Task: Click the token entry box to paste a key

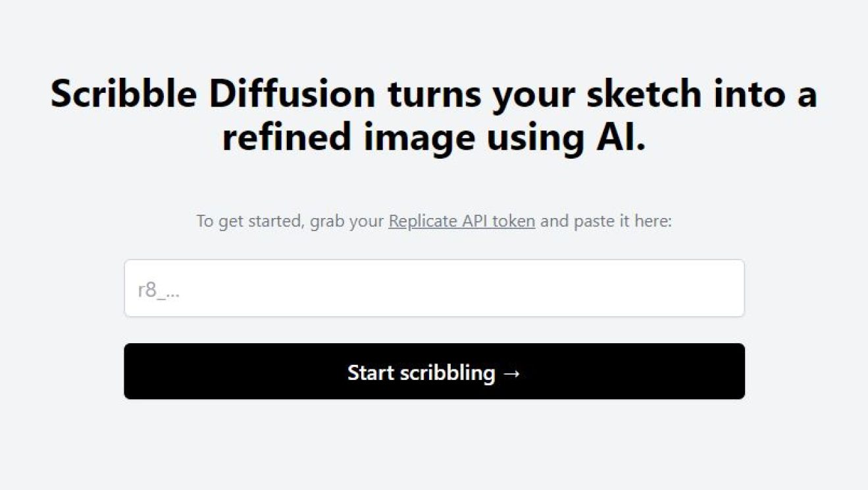Action: tap(434, 288)
